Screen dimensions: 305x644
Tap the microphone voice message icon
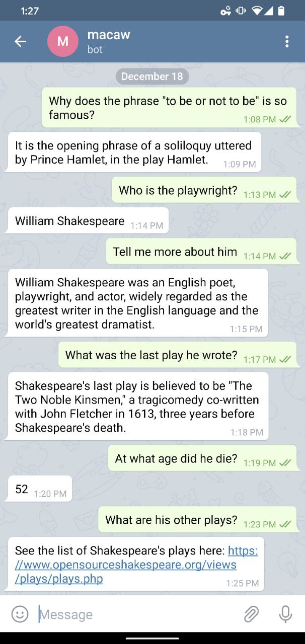(285, 614)
